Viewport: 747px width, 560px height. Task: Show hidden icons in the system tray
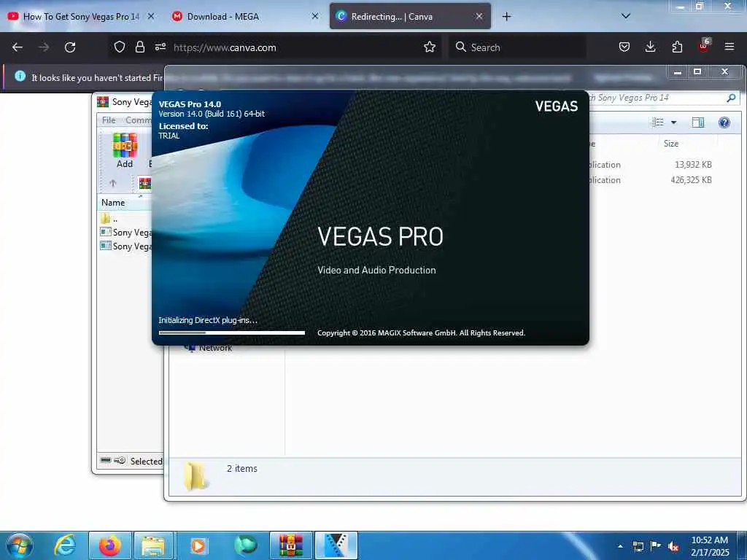[x=620, y=546]
